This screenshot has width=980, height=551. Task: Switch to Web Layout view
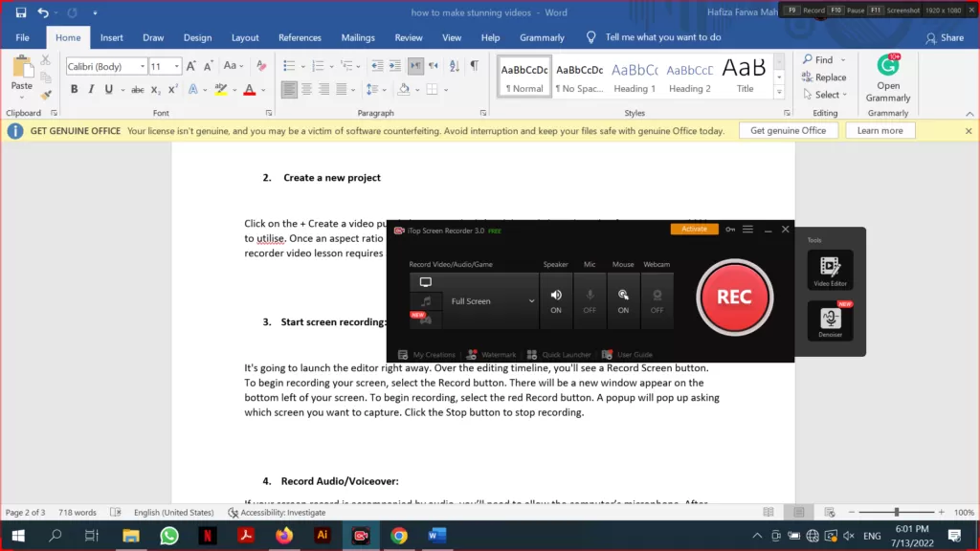coord(830,513)
